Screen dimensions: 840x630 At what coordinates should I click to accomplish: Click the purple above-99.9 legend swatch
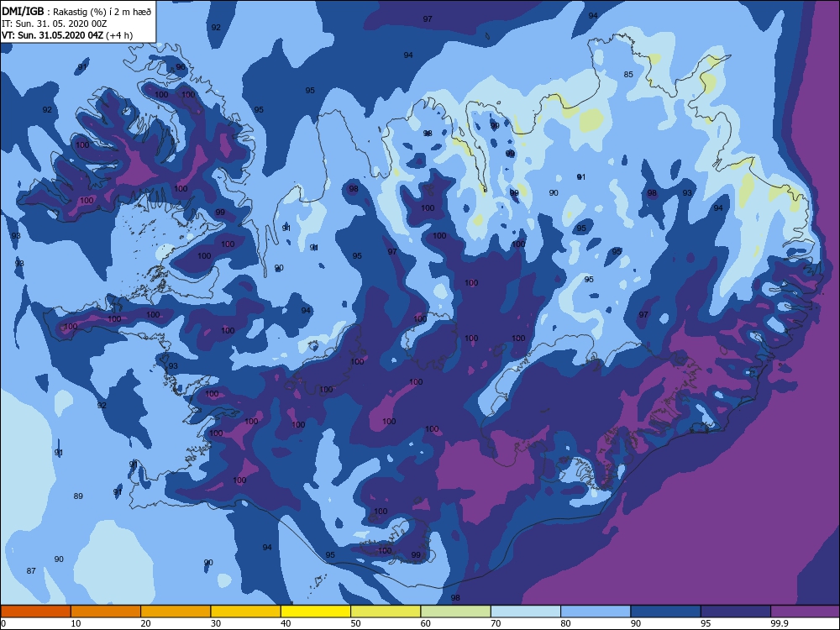805,612
